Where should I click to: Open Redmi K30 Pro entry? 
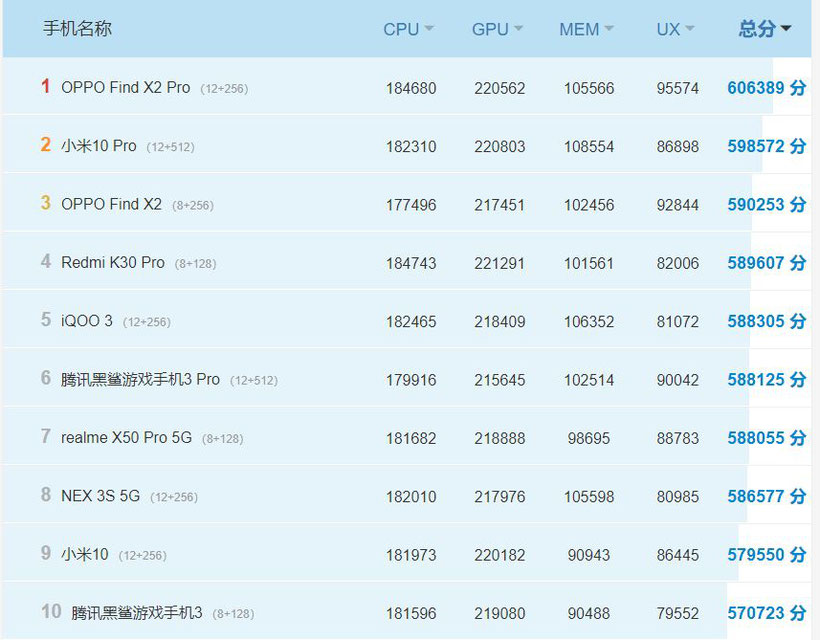coord(113,262)
